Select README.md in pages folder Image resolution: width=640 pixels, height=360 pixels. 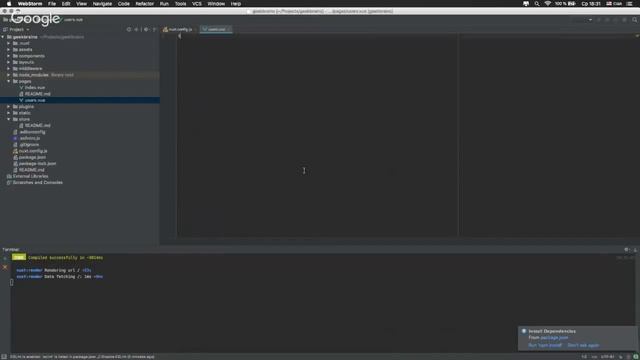(x=38, y=94)
